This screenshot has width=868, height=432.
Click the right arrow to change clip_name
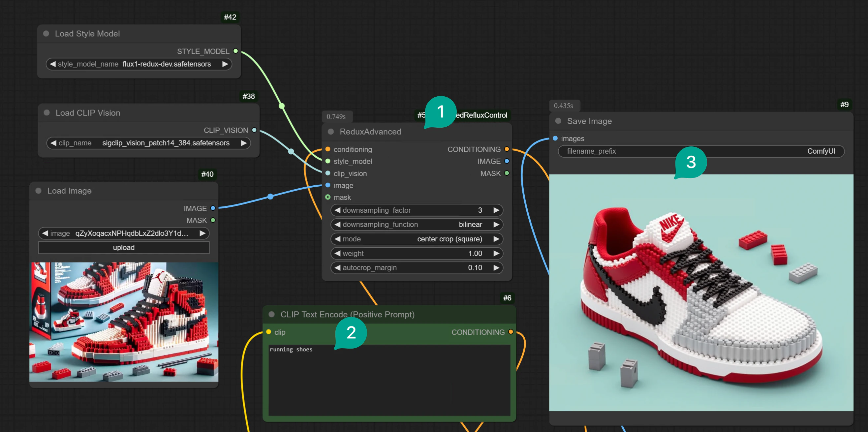(244, 143)
